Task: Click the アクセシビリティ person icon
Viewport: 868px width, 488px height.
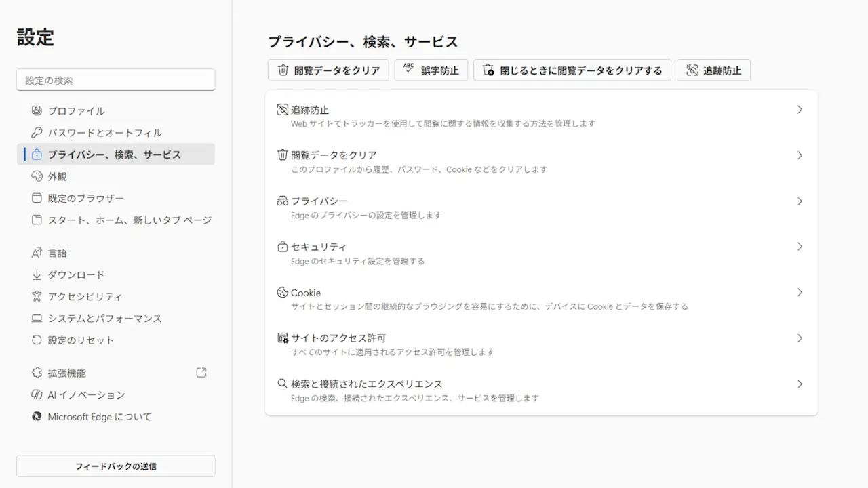Action: [x=37, y=296]
